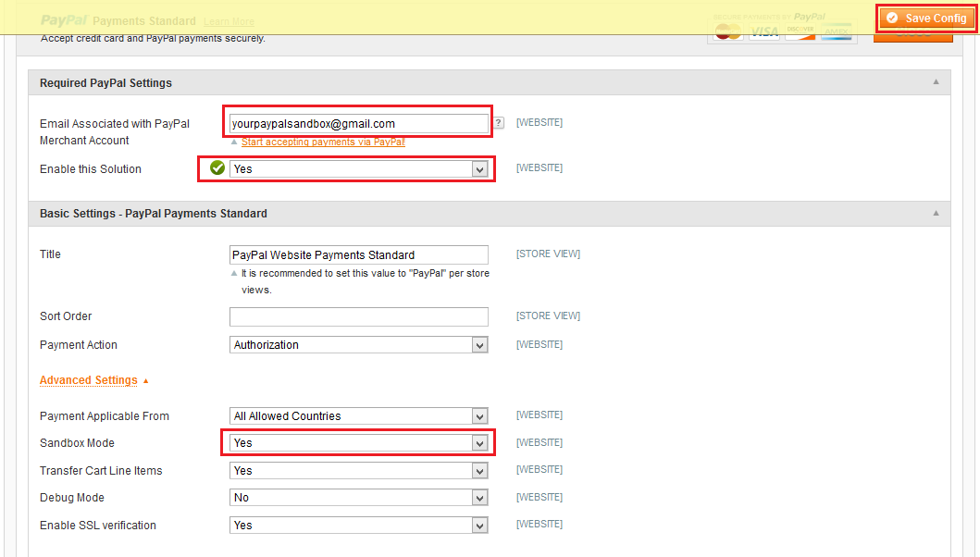The image size is (980, 557).
Task: Click the Sandbox Mode label
Action: (77, 443)
